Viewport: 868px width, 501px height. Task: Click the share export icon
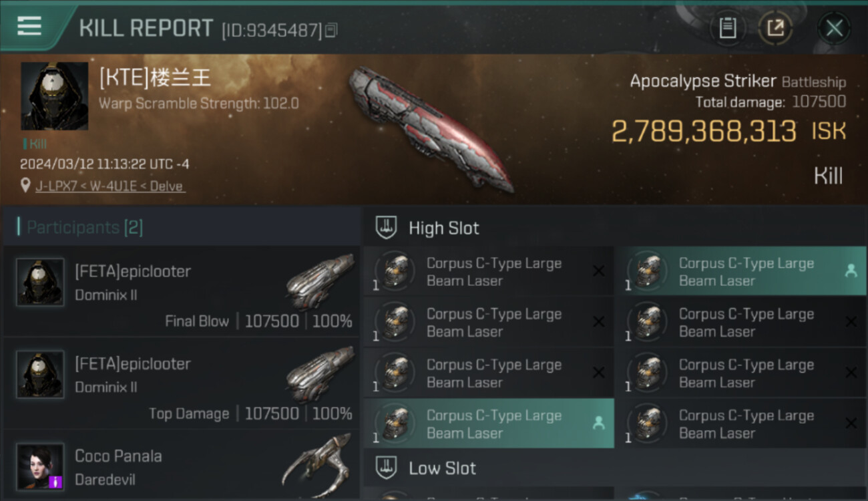pyautogui.click(x=775, y=28)
